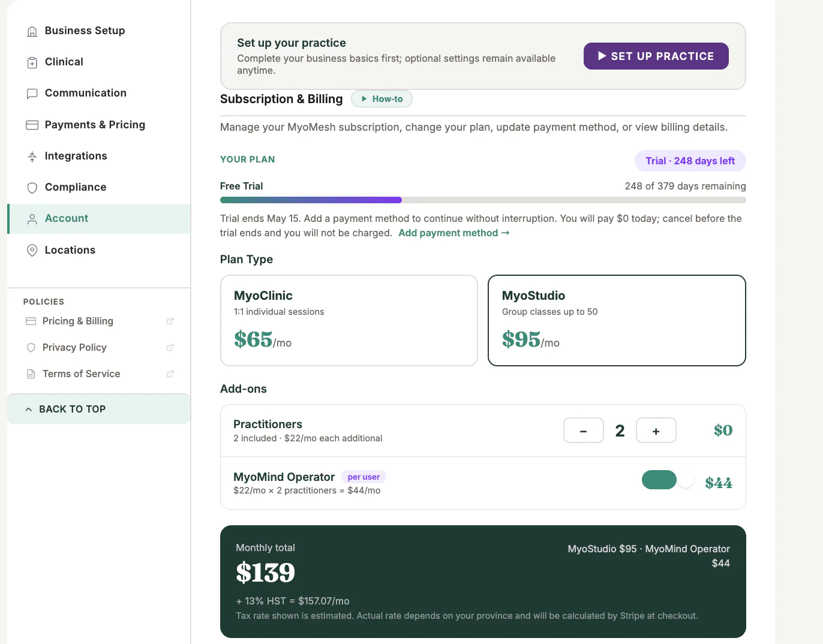Click the Pricing & Billing policy card icon

tap(31, 321)
